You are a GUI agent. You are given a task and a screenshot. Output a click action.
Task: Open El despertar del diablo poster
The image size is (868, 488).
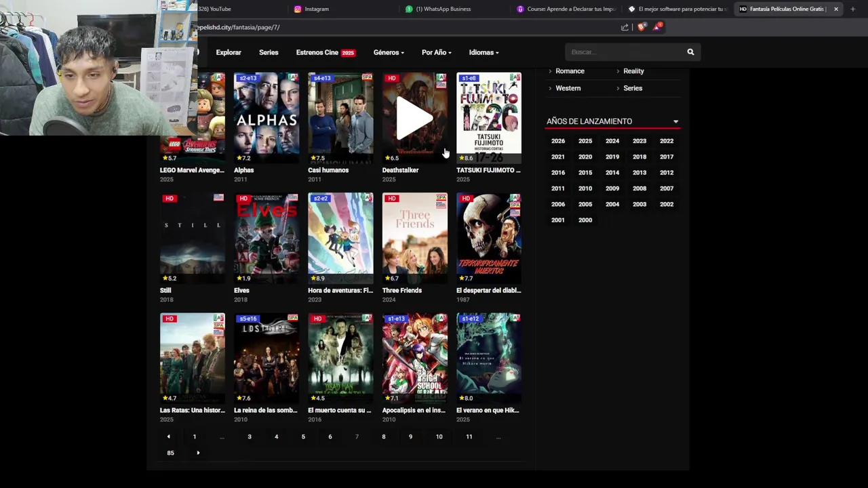pyautogui.click(x=489, y=238)
